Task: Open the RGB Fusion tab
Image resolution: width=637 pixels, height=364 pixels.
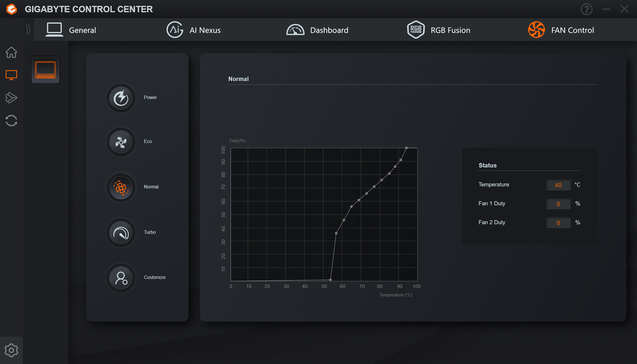Action: tap(439, 30)
